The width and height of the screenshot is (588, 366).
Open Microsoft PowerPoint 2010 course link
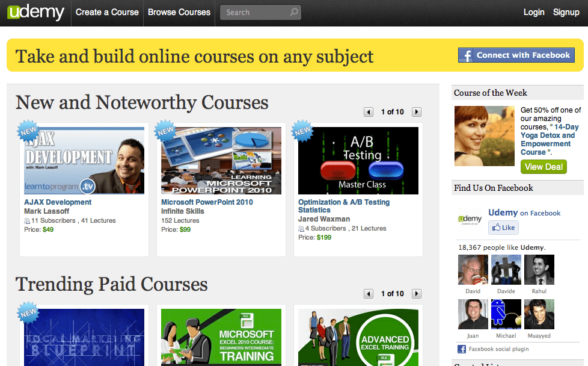(207, 202)
